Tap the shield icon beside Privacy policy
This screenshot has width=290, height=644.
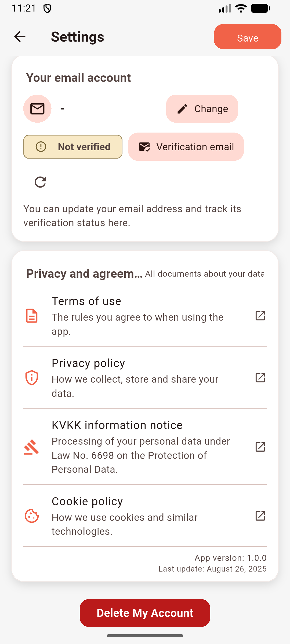pyautogui.click(x=32, y=378)
